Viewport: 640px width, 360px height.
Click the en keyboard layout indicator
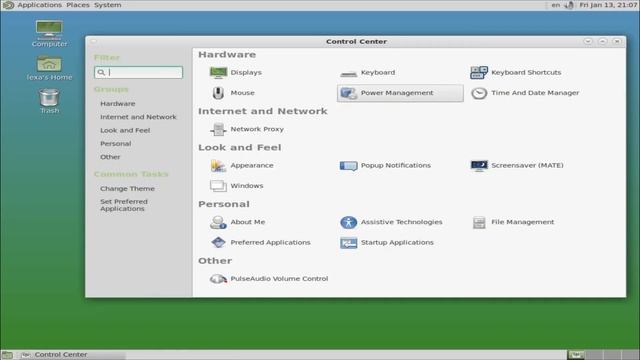556,5
